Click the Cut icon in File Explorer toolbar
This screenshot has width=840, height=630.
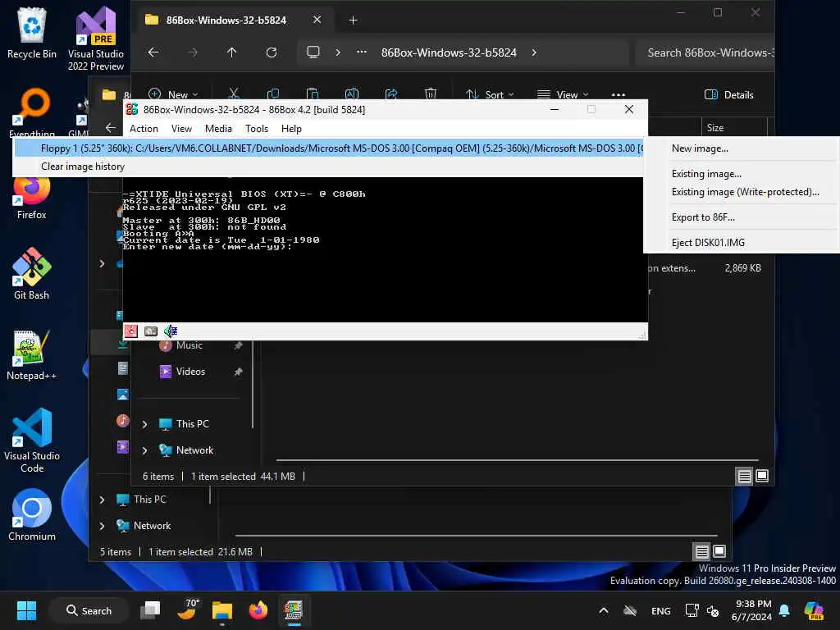coord(234,94)
